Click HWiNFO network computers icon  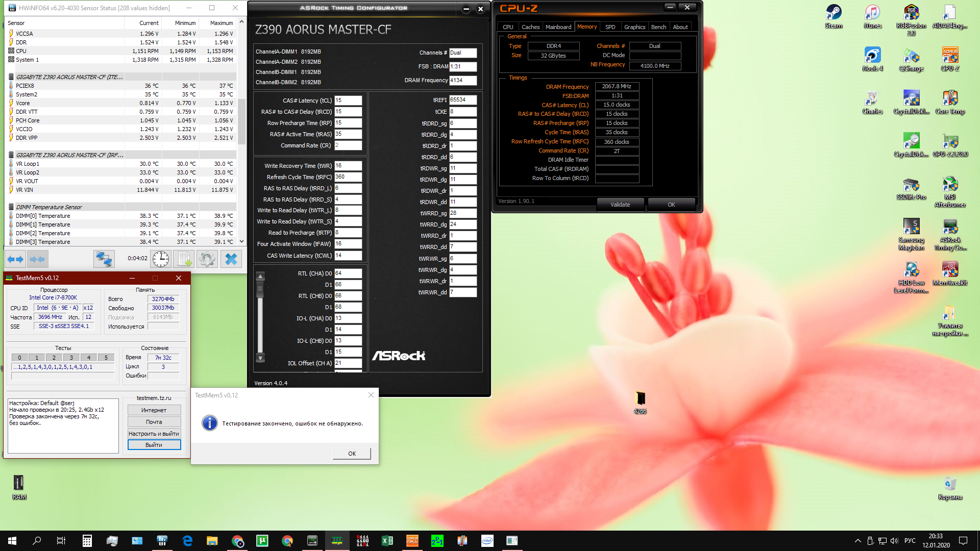point(104,259)
